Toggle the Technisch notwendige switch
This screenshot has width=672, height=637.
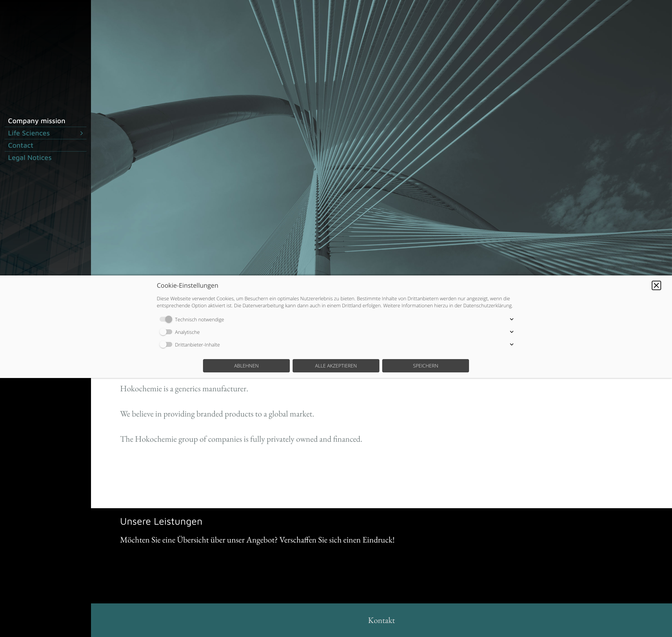[166, 319]
